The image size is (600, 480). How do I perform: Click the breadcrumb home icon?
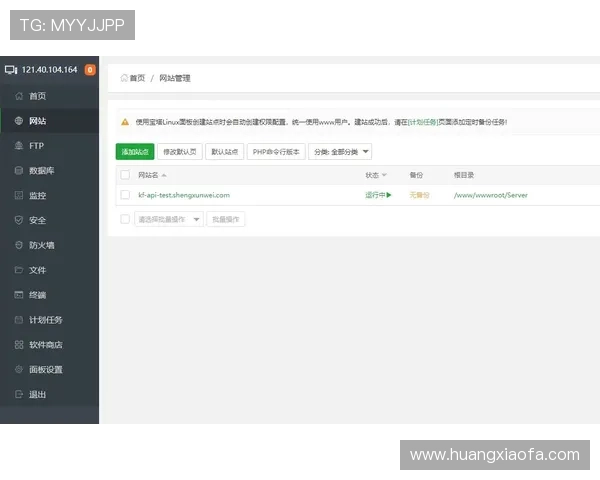pos(124,78)
